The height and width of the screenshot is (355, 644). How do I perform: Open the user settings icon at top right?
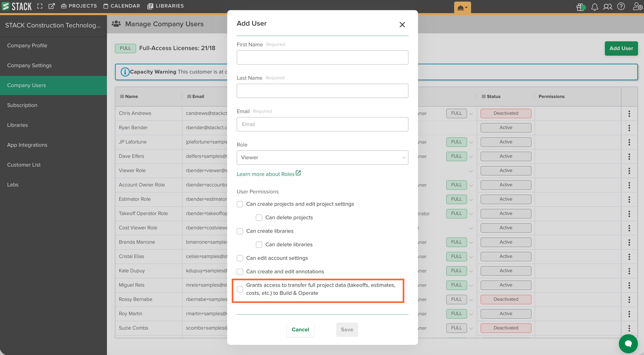[x=637, y=6]
